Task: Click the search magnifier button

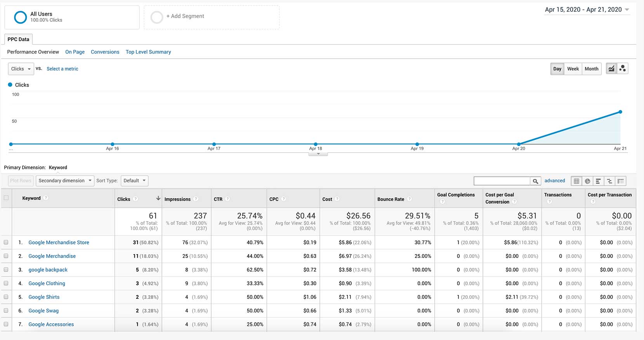Action: pos(535,181)
